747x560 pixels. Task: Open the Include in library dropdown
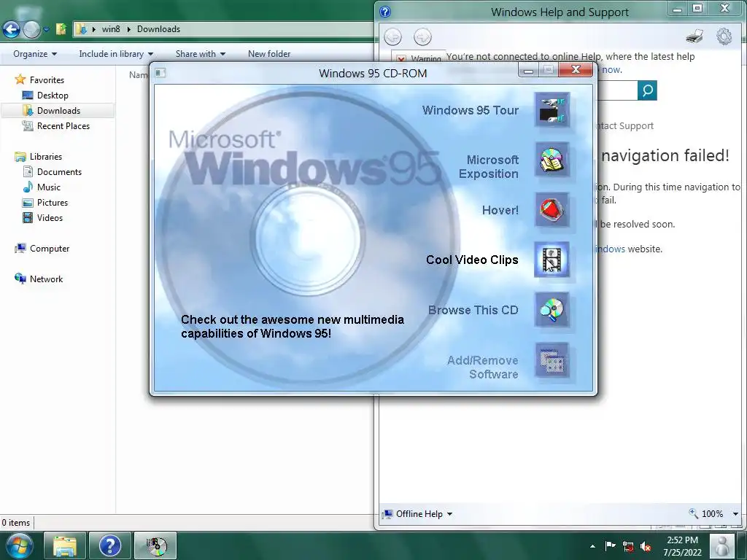click(x=116, y=54)
